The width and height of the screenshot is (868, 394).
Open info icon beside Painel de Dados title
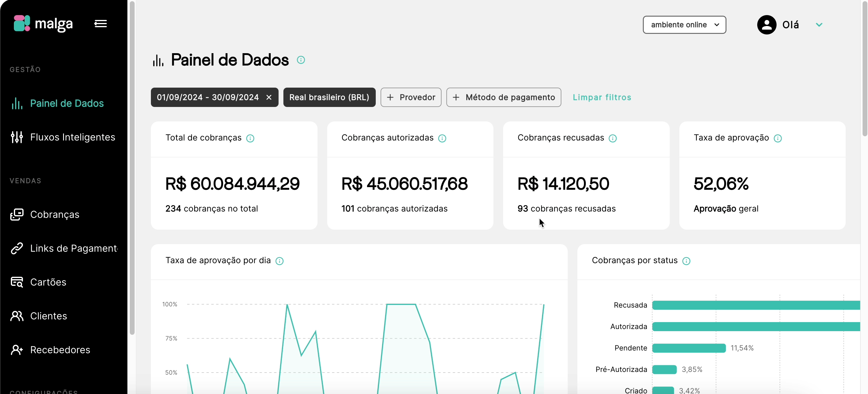pyautogui.click(x=301, y=60)
